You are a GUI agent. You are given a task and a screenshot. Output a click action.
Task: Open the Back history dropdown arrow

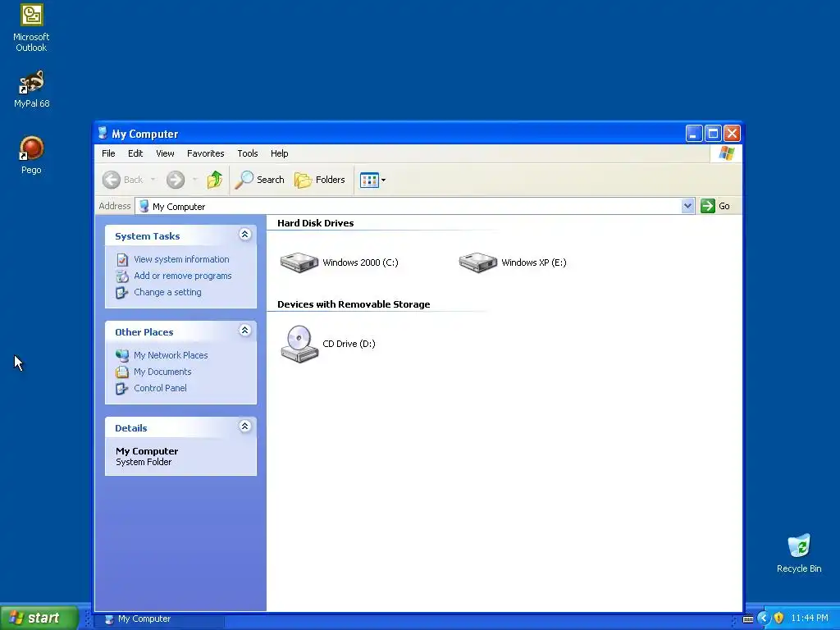click(153, 180)
